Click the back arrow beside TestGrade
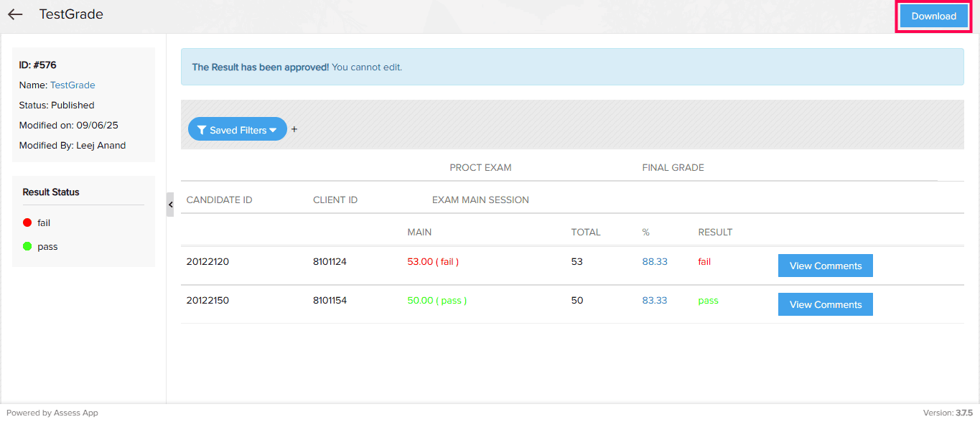980x422 pixels. click(15, 14)
